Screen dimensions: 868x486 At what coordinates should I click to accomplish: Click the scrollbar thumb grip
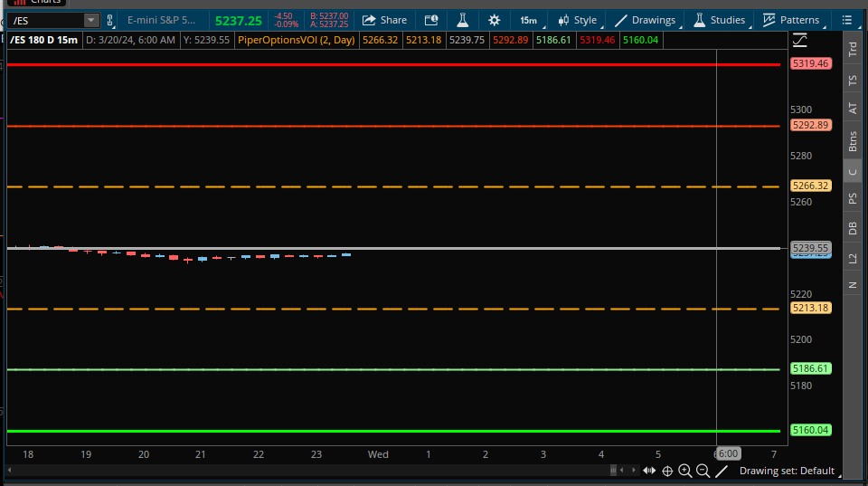[x=613, y=471]
